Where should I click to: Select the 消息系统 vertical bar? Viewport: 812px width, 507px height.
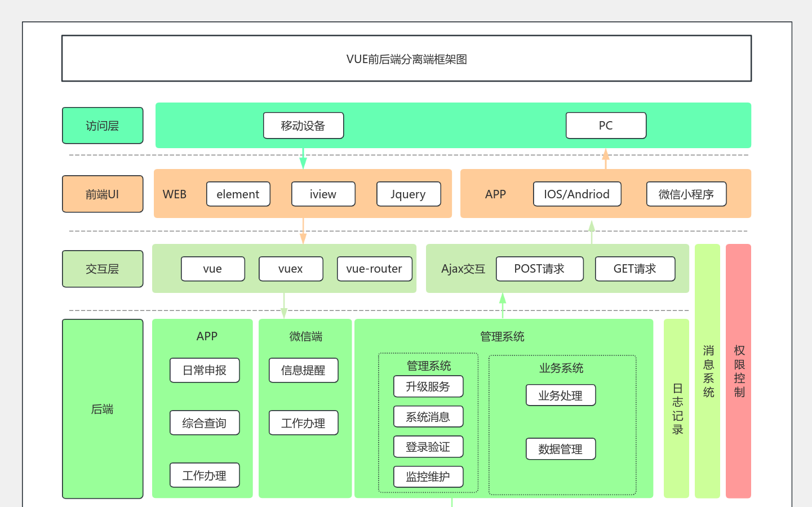tap(708, 371)
